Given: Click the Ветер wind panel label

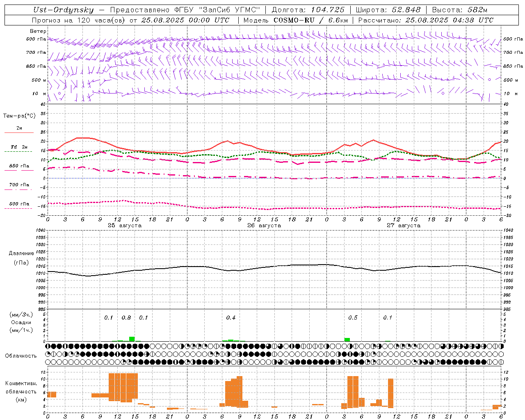Looking at the screenshot, I should coord(38,31).
